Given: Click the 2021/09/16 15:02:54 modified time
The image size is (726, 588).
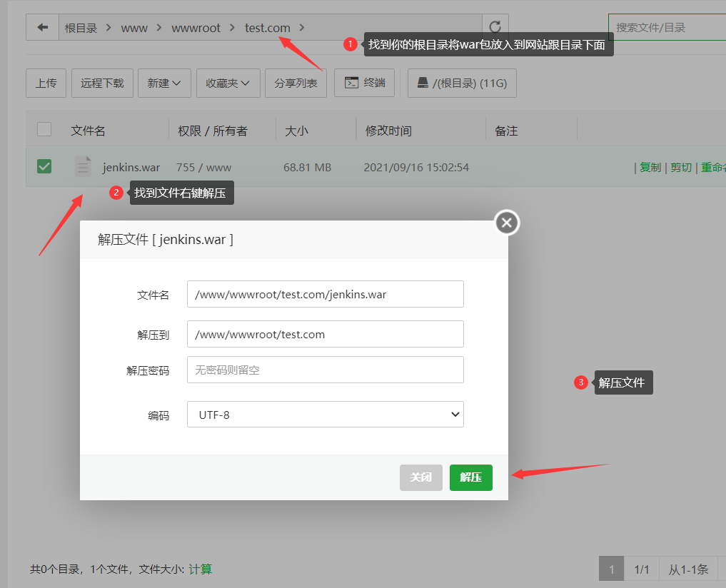Looking at the screenshot, I should click(416, 167).
